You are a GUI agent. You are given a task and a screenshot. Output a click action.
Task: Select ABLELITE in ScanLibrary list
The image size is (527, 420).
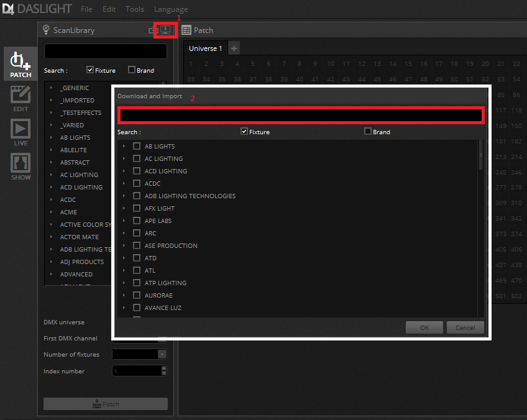click(73, 150)
